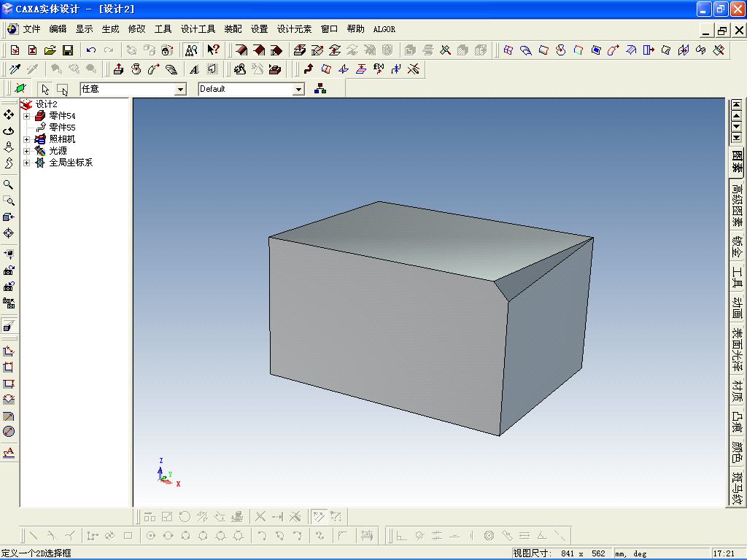
Task: Toggle the arrow selection tool
Action: click(45, 89)
